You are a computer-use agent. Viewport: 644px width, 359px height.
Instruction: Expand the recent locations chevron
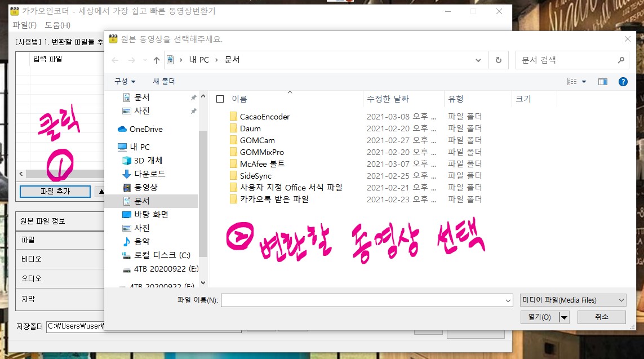coord(145,60)
